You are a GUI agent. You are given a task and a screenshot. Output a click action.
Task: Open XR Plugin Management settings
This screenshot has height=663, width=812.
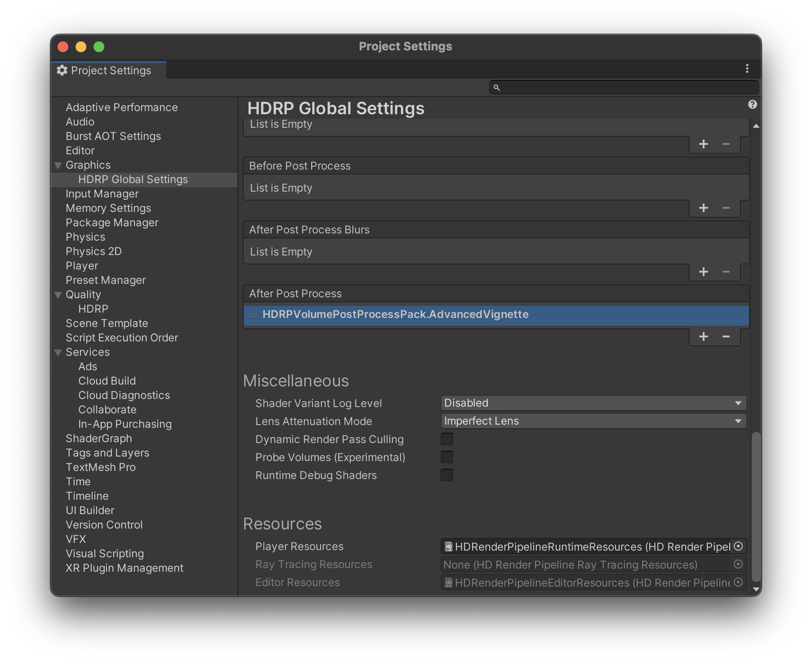pos(125,568)
